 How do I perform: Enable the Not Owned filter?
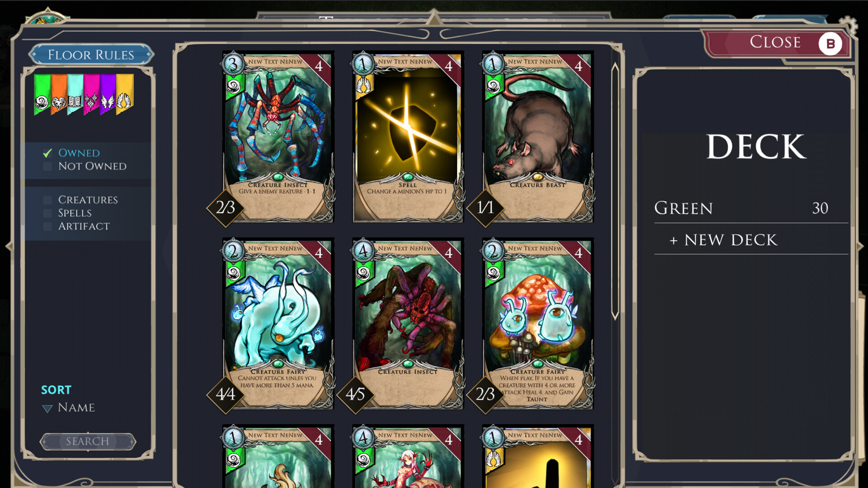click(x=47, y=166)
